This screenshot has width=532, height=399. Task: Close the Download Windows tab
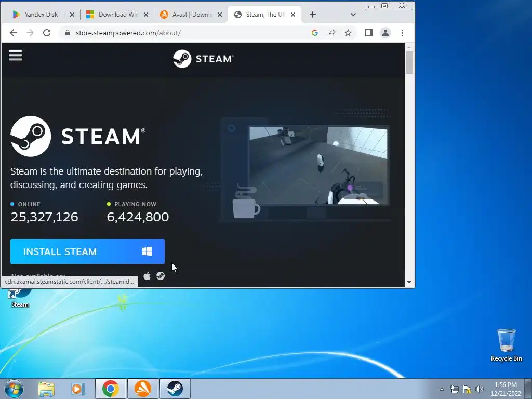click(146, 15)
